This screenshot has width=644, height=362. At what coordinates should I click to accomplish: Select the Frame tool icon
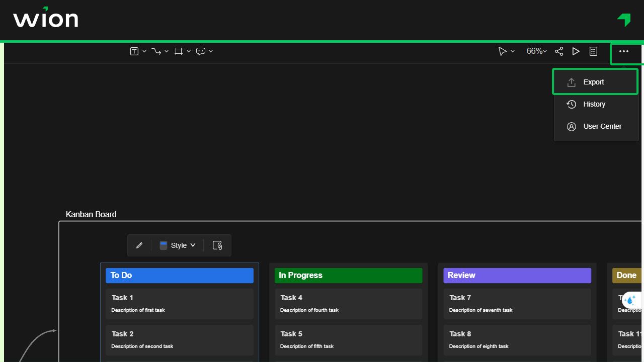[178, 51]
